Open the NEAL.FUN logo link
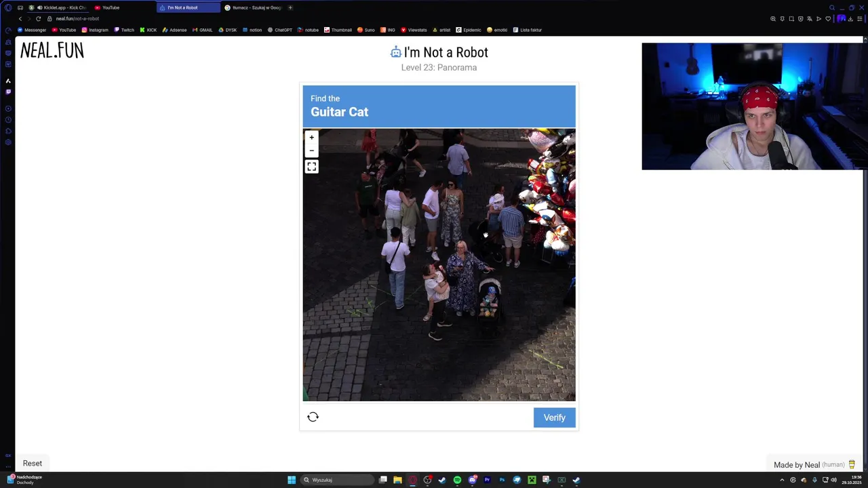This screenshot has height=488, width=868. click(x=52, y=51)
